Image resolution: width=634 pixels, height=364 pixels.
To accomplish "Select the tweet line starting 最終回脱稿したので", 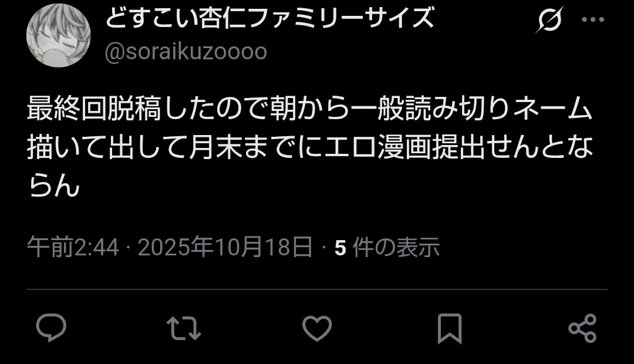I will [310, 109].
